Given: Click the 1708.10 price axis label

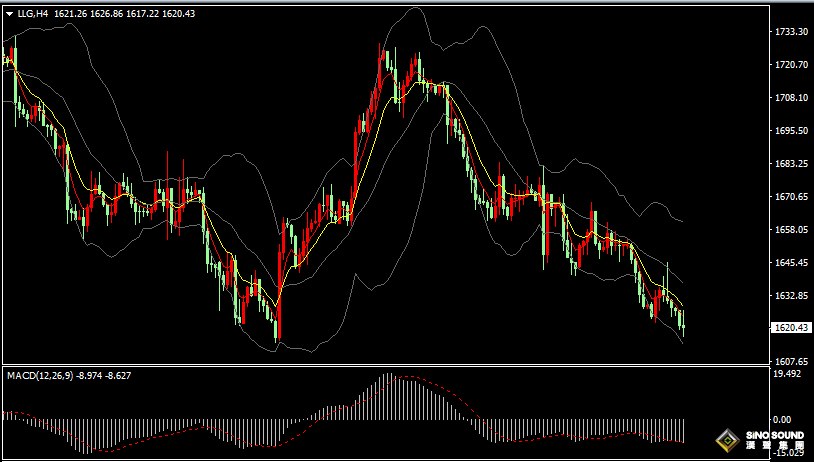Looking at the screenshot, I should (x=791, y=98).
